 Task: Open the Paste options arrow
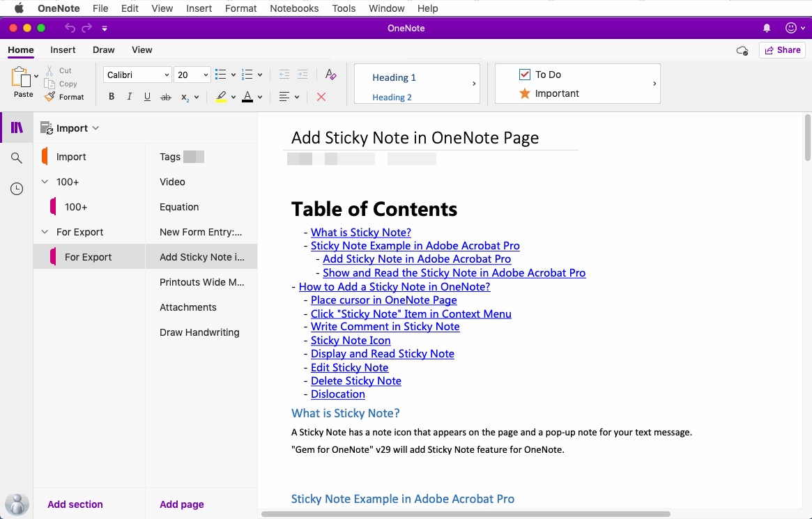click(36, 76)
